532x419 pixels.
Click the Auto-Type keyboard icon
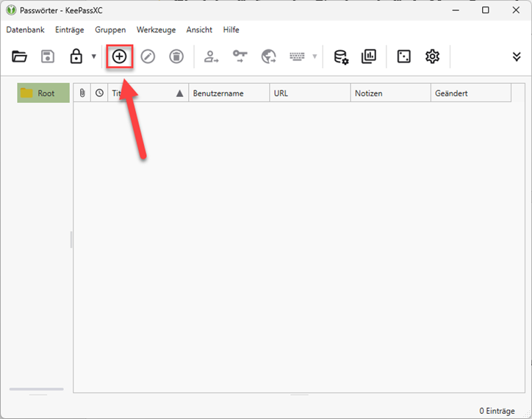click(x=297, y=57)
